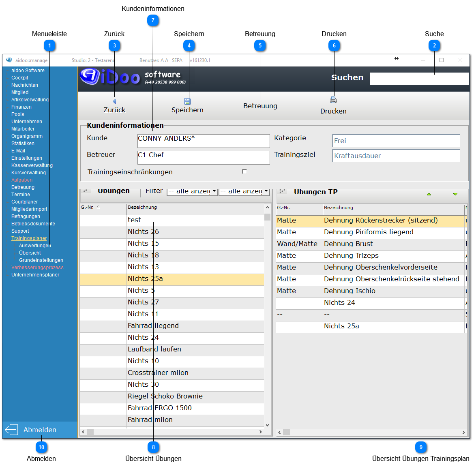Screen dimensions: 476x469
Task: Click the Abmelden button
Action: [x=40, y=430]
